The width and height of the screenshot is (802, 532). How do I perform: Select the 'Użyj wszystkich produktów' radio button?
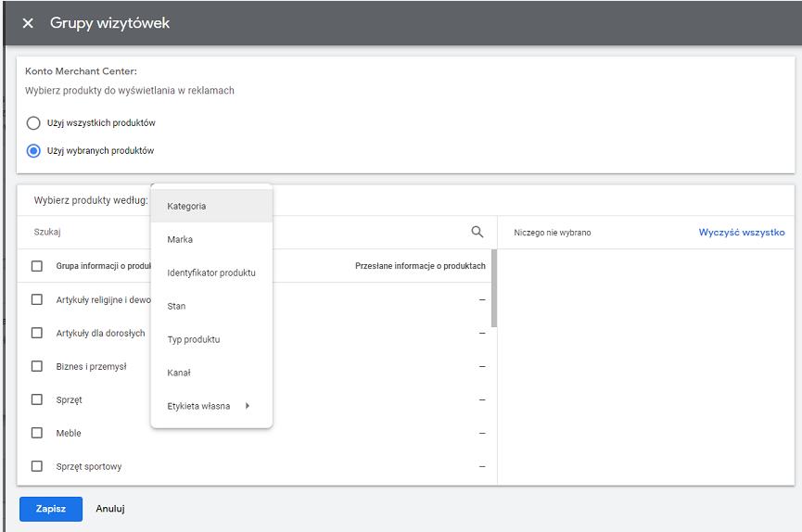33,123
